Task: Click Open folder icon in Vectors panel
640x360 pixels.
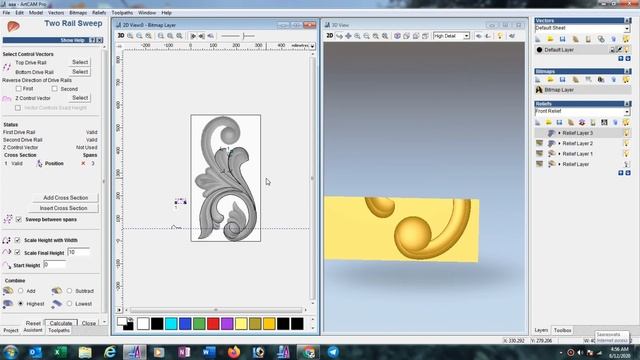Action: (x=550, y=39)
